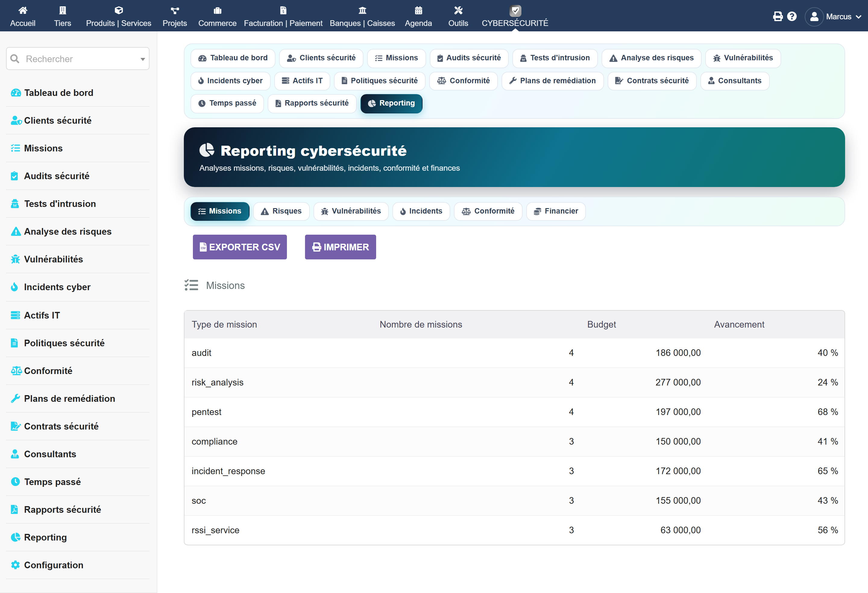868x593 pixels.
Task: Click sidebar Missions list icon
Action: click(15, 148)
